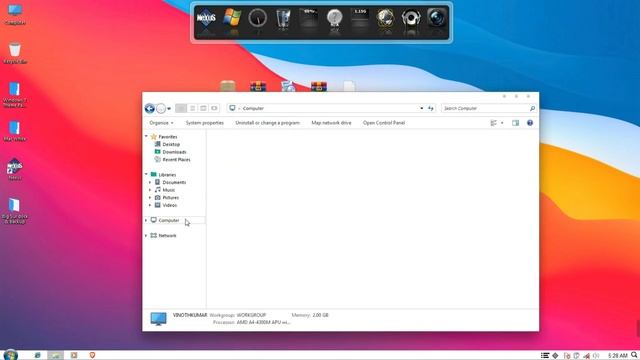Expand the Videos library node
Screen dimensions: 640x360
(150, 205)
